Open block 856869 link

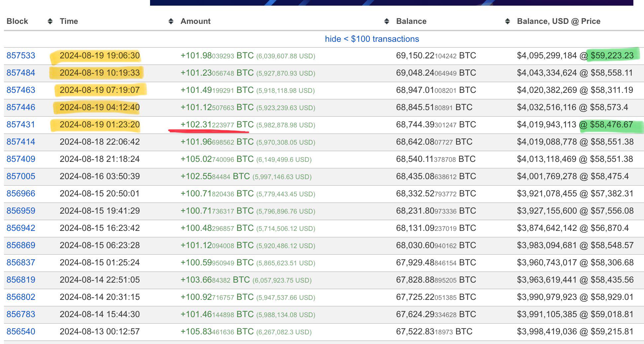(x=21, y=245)
